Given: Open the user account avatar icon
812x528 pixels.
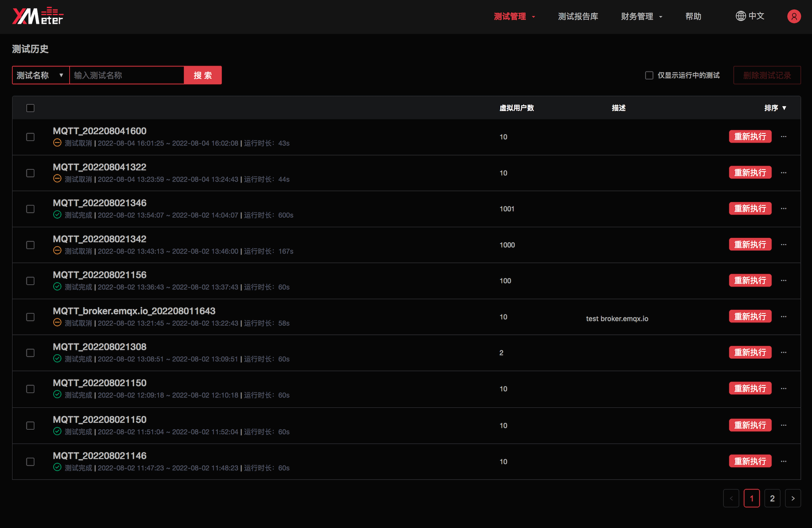Looking at the screenshot, I should click(x=794, y=16).
